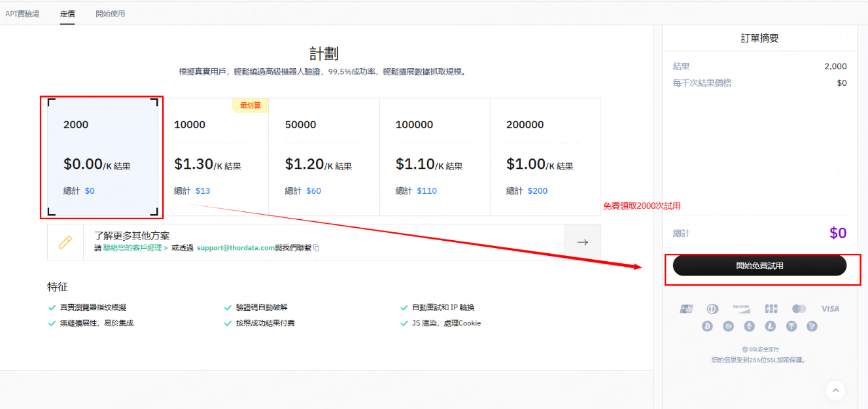Click the Tether payment icon

click(791, 326)
